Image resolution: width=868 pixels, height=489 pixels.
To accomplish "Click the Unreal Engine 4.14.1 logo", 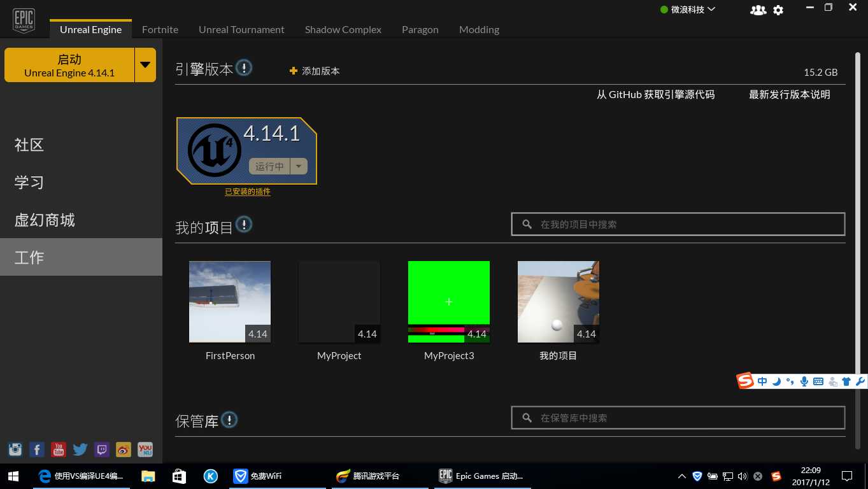I will tap(215, 150).
